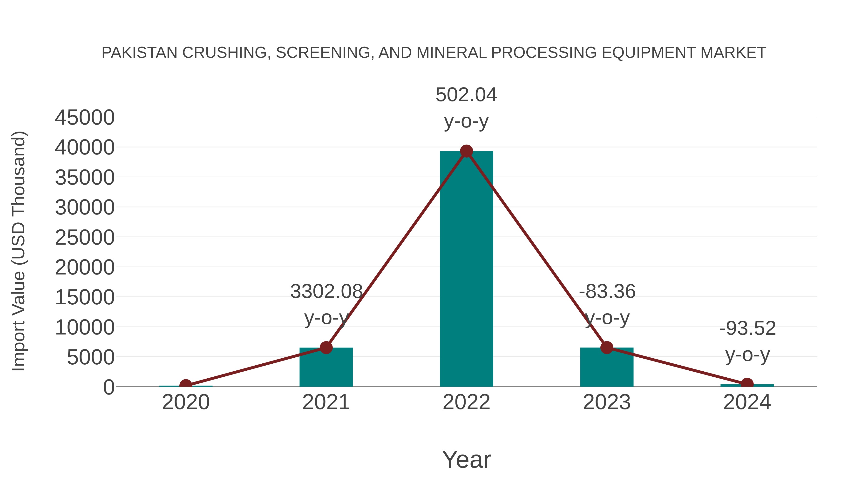Click the '35000' y-axis tick label

coord(85,177)
